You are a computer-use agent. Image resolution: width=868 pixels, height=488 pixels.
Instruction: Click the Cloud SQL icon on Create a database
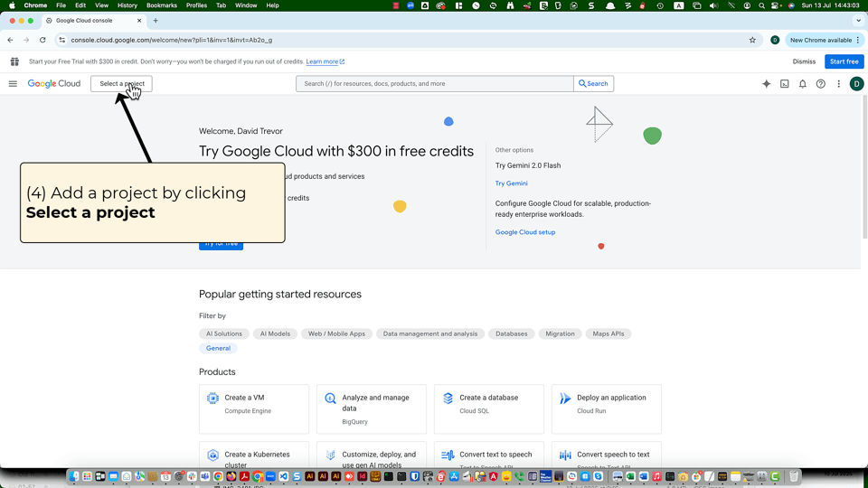(448, 399)
